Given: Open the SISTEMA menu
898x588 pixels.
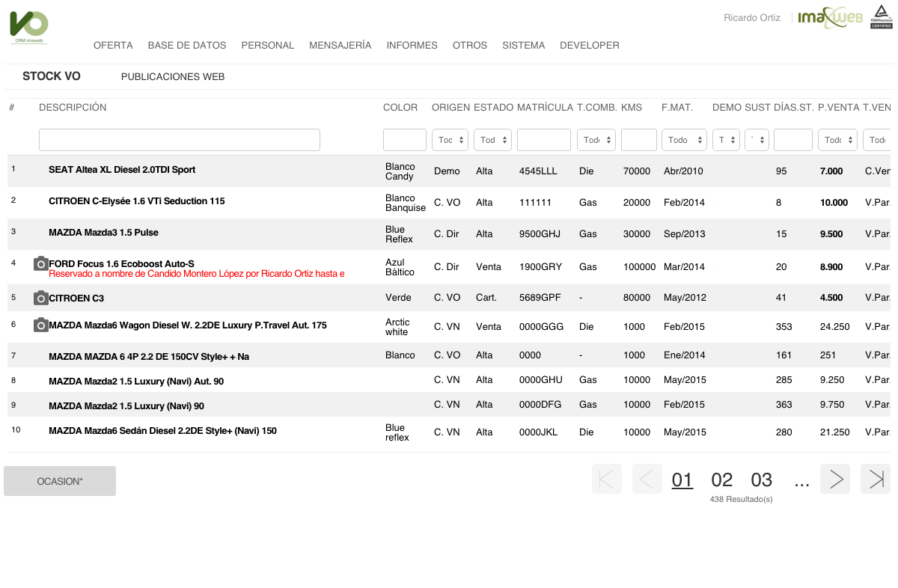Looking at the screenshot, I should click(524, 46).
